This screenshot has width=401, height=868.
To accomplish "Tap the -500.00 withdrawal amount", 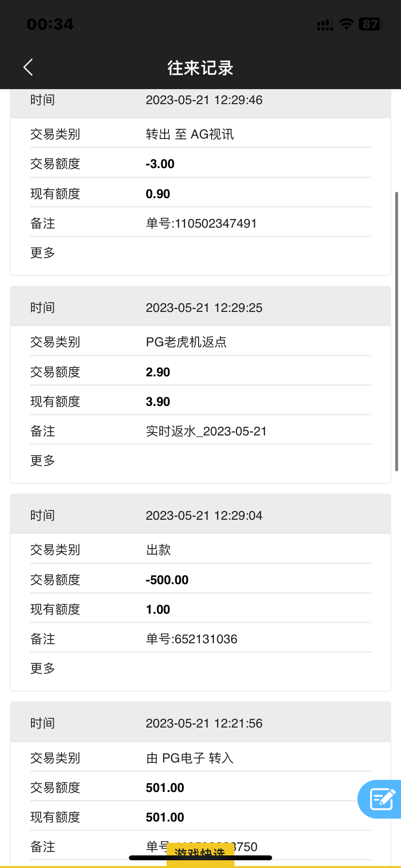I will click(x=167, y=580).
